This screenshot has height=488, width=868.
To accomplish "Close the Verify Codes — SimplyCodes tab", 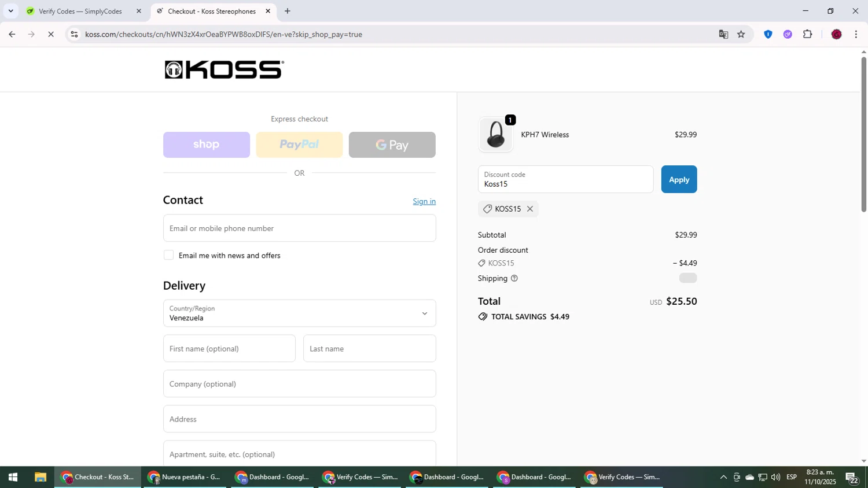I will (x=138, y=11).
